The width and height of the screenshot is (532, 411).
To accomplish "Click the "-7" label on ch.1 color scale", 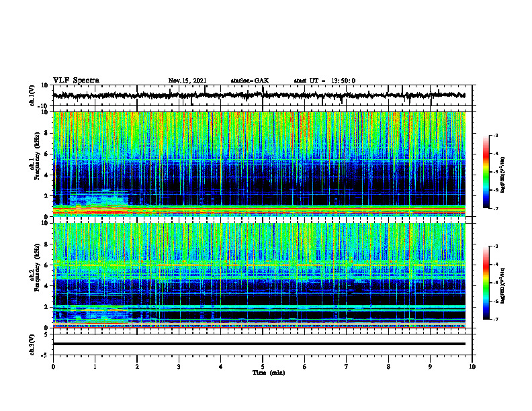I will point(496,208).
